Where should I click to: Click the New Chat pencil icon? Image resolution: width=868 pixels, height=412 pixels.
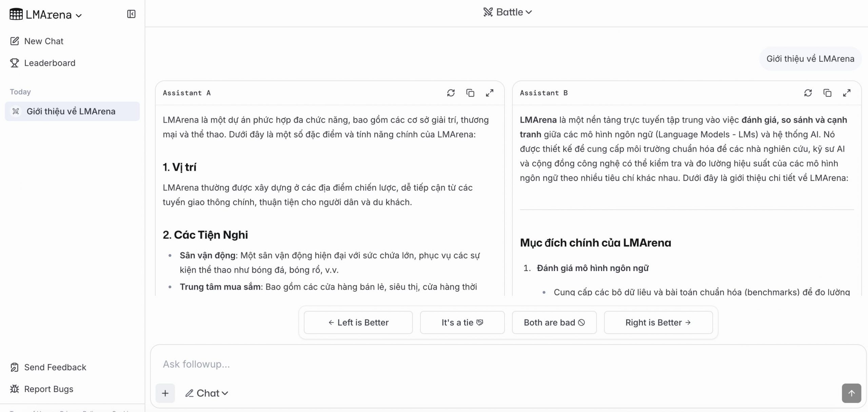(x=15, y=41)
